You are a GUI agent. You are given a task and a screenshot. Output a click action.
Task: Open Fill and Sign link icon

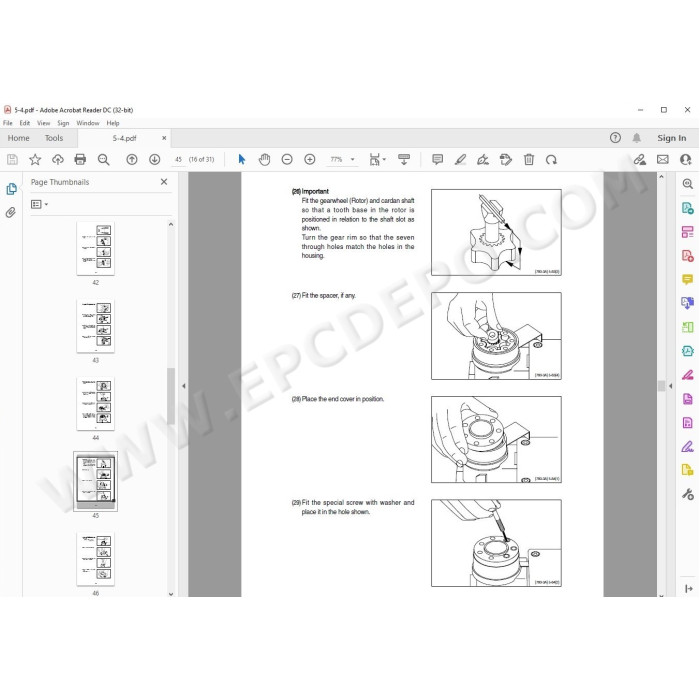coord(640,159)
